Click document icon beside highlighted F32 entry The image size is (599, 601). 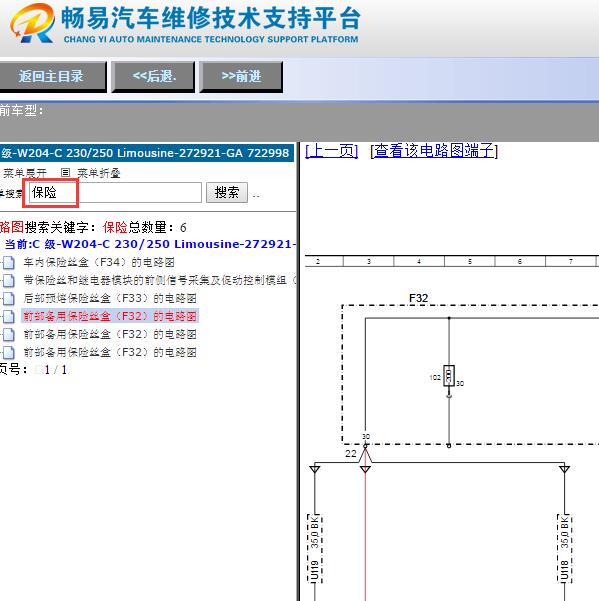(8, 317)
